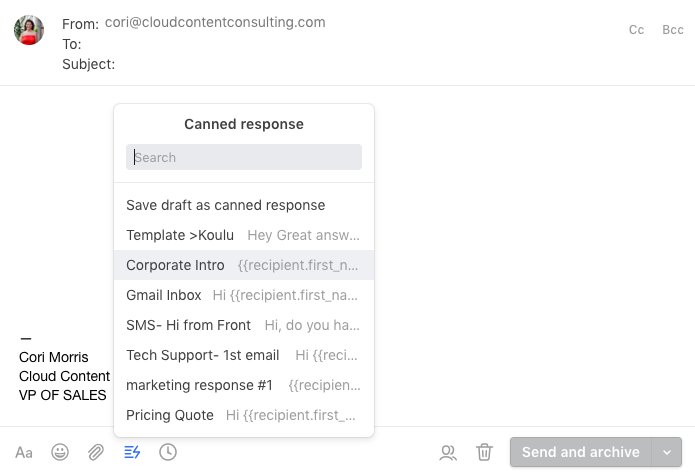
Task: Open the send later clock icon
Action: pyautogui.click(x=168, y=452)
